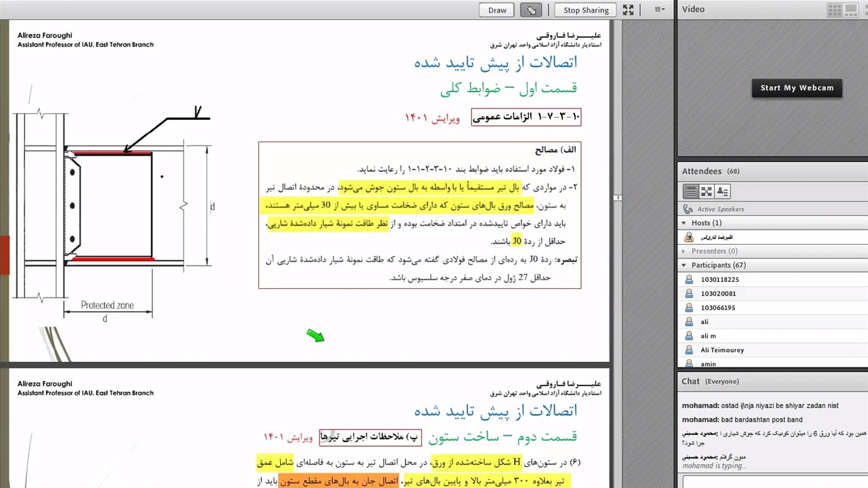Click the Draw button

pyautogui.click(x=497, y=9)
